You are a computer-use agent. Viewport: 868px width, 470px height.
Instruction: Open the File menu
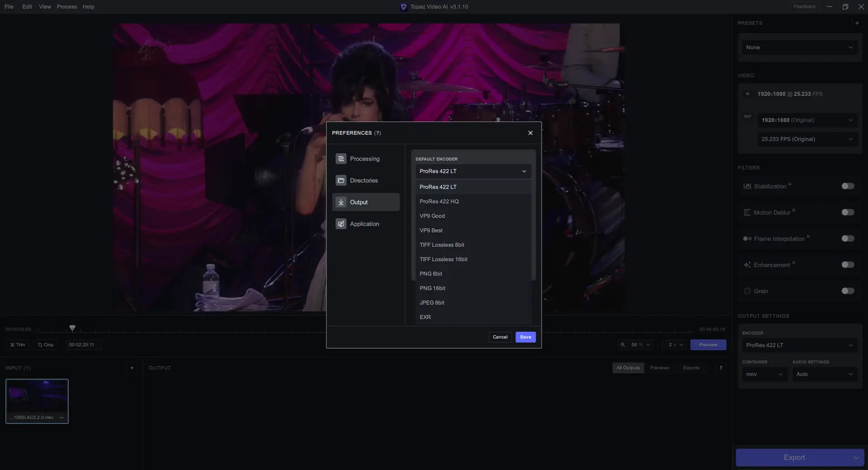(x=9, y=7)
